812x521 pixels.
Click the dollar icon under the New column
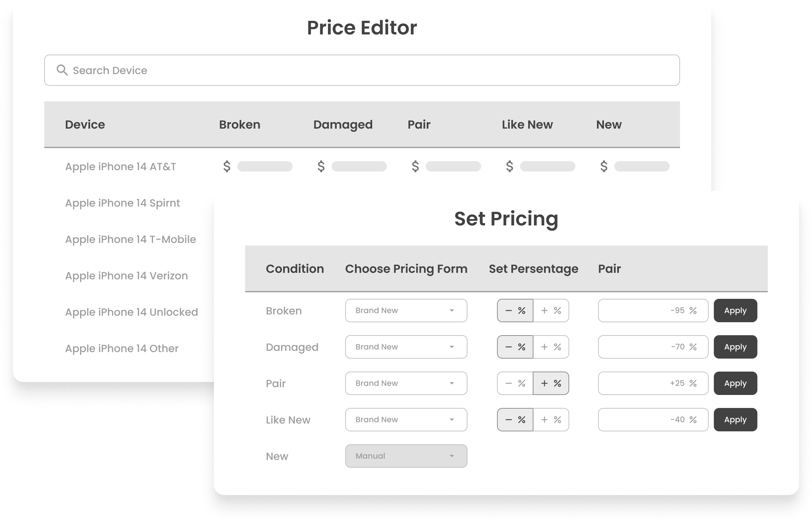click(603, 166)
